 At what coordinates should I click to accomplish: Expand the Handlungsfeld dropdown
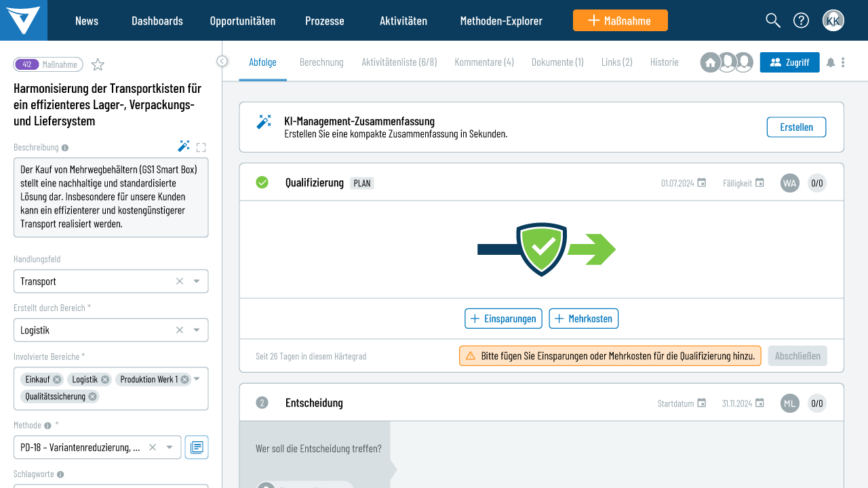(197, 281)
